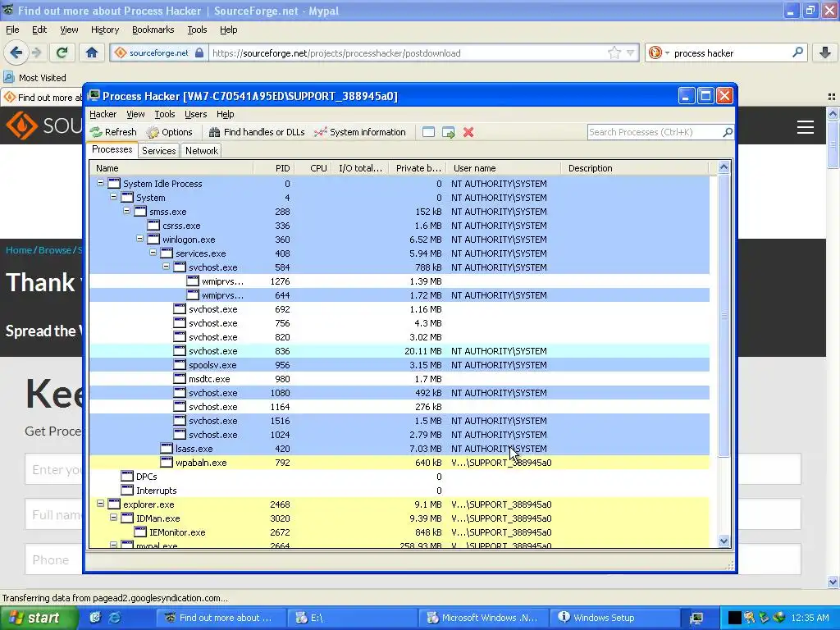Screen dimensions: 840x630
Task: Click the browser URL address bar
Action: [407, 52]
